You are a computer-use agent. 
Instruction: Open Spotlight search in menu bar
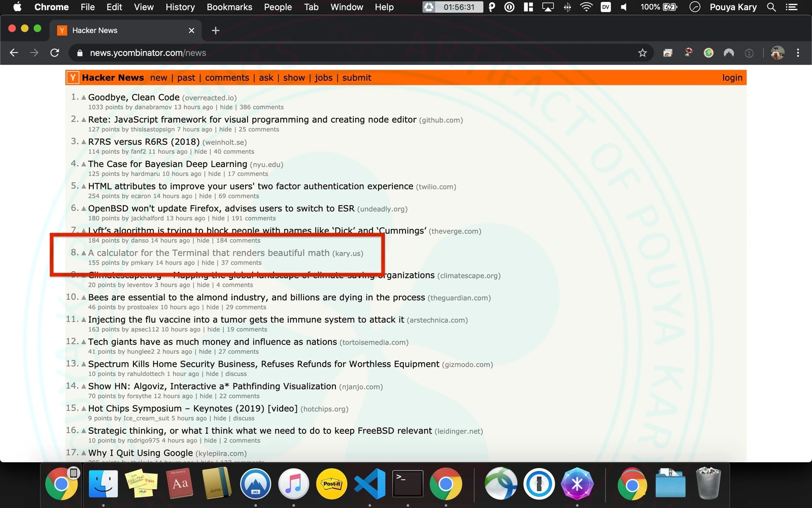[x=771, y=7]
